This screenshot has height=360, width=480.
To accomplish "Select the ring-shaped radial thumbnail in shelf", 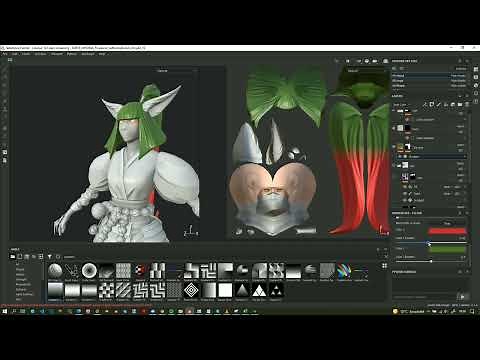I will (89, 271).
